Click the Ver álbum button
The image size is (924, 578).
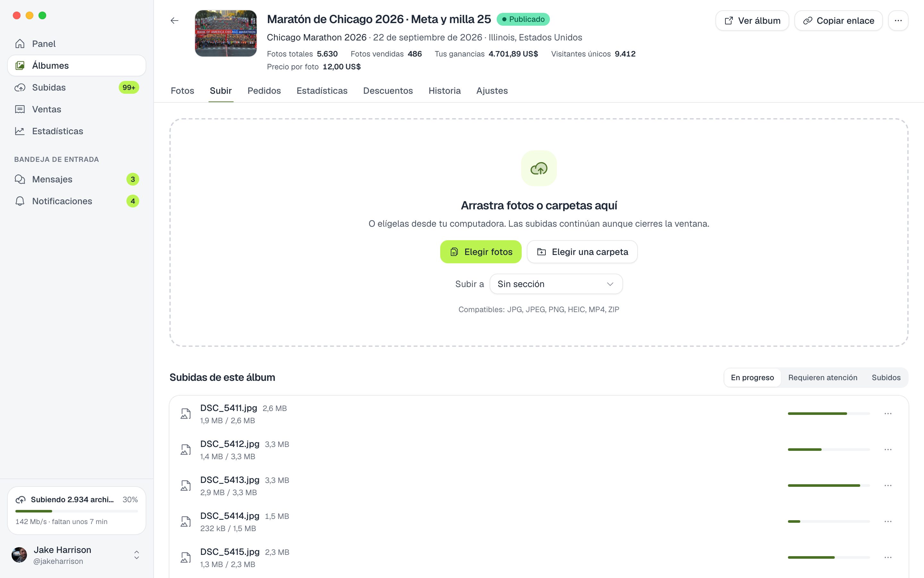pos(752,21)
